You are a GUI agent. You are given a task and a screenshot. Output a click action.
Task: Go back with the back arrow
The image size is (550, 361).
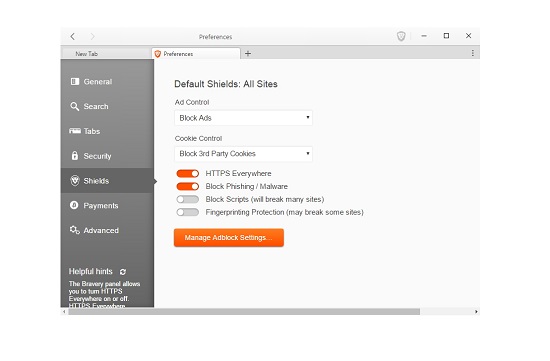(x=73, y=36)
